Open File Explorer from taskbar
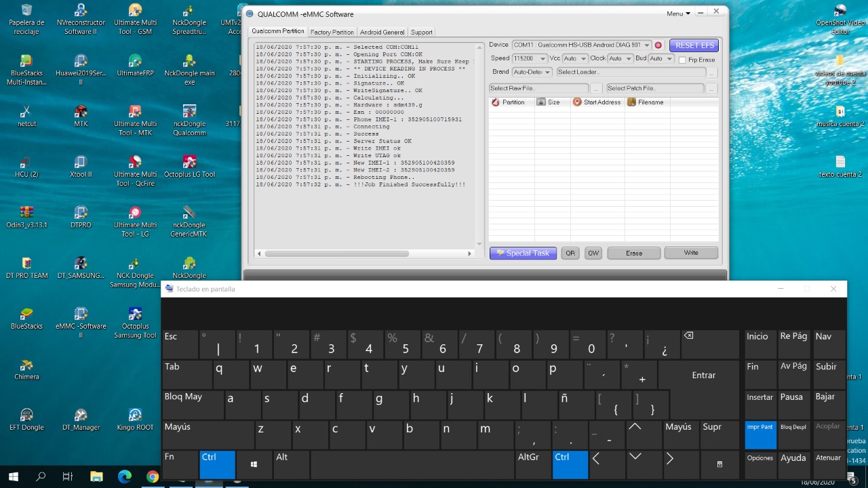 (x=96, y=477)
